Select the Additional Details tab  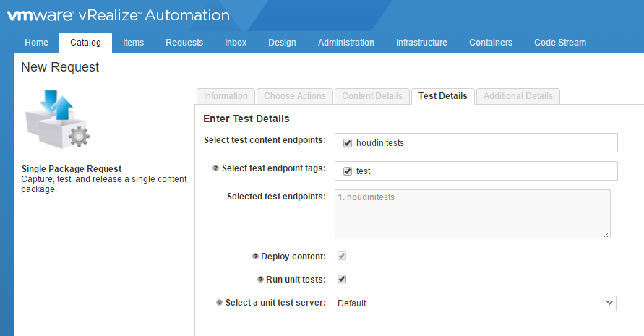click(x=518, y=96)
